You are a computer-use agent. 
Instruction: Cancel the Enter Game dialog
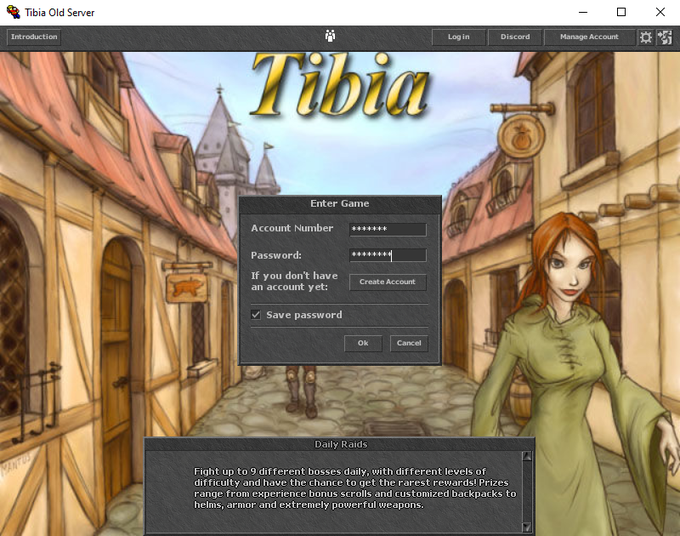pyautogui.click(x=409, y=343)
